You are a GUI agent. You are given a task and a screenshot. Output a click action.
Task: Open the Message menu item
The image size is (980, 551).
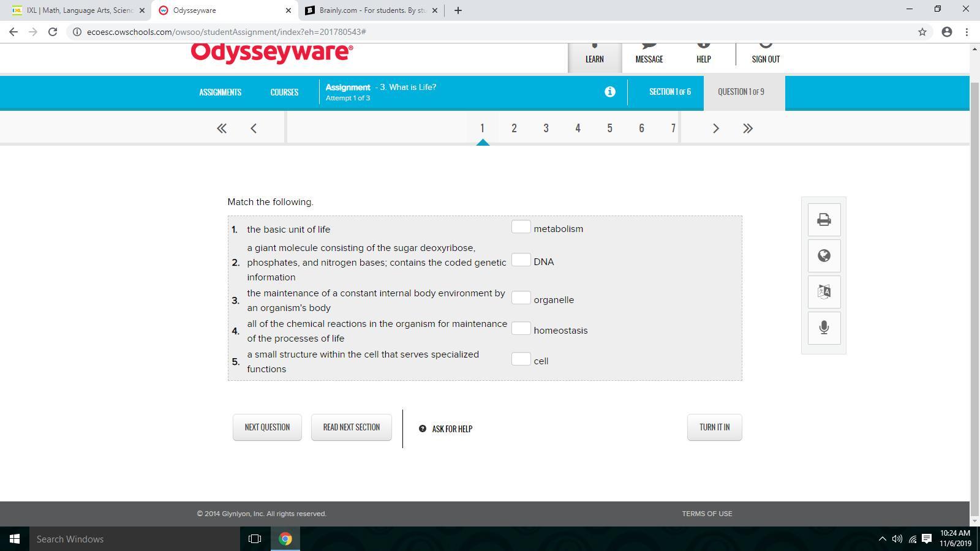pyautogui.click(x=649, y=58)
